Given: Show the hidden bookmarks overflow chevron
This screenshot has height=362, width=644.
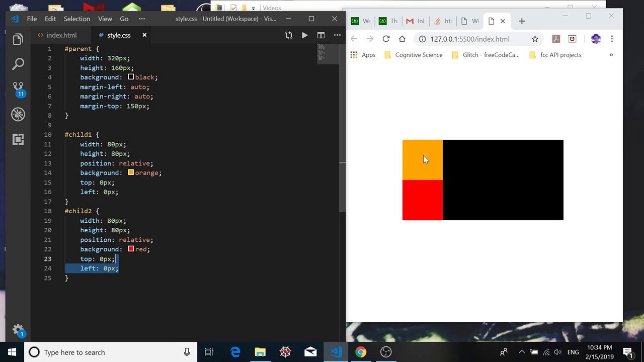Looking at the screenshot, I should pos(611,55).
